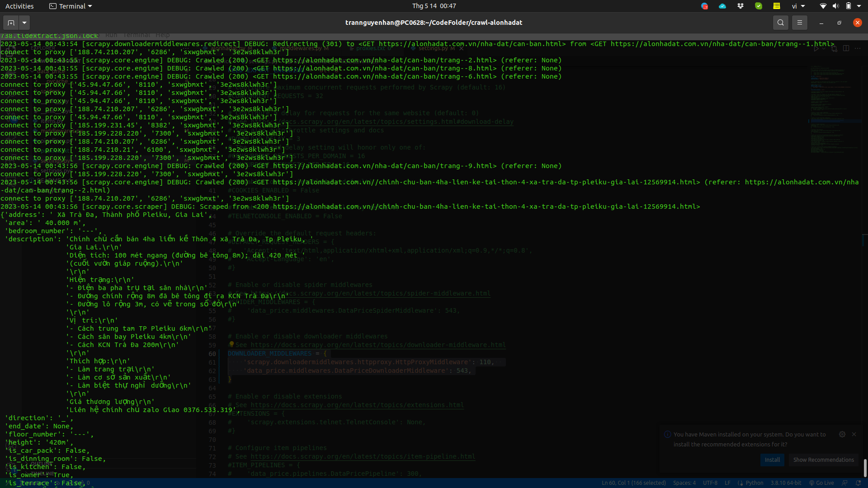Expand the system menu arrow beside battery

coord(859,6)
